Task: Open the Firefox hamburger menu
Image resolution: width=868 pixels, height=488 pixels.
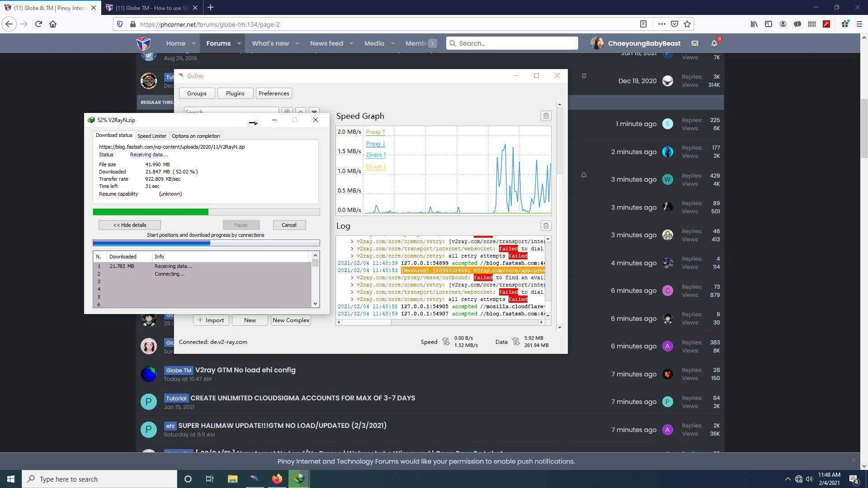Action: tap(859, 24)
